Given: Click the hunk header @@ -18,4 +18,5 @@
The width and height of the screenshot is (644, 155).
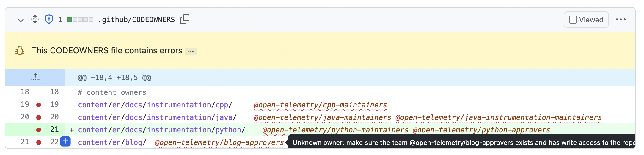Looking at the screenshot, I should tap(114, 77).
